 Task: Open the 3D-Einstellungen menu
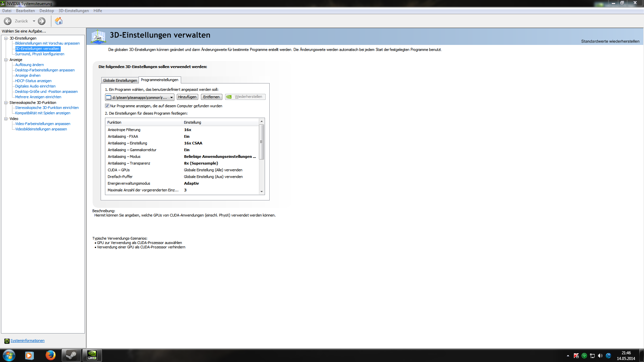[73, 11]
